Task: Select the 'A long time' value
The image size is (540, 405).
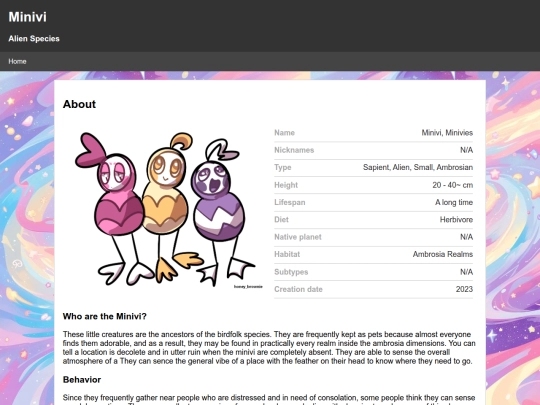Action: (454, 202)
